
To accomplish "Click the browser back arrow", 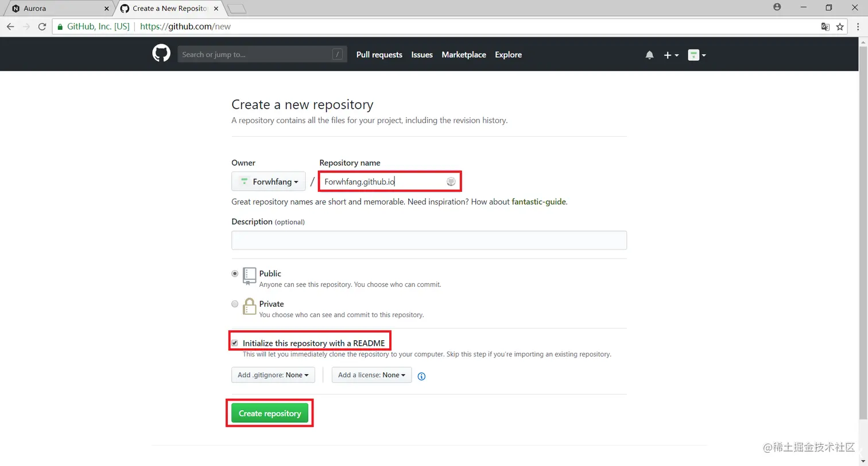I will (10, 26).
